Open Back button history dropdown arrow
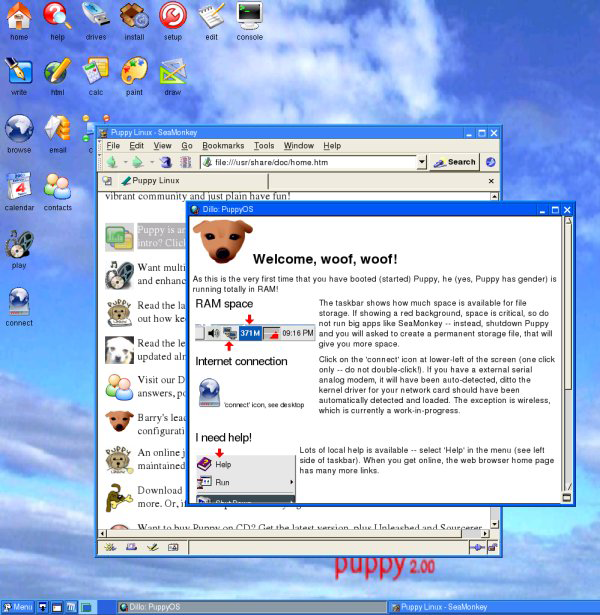The image size is (600, 615). pyautogui.click(x=125, y=162)
